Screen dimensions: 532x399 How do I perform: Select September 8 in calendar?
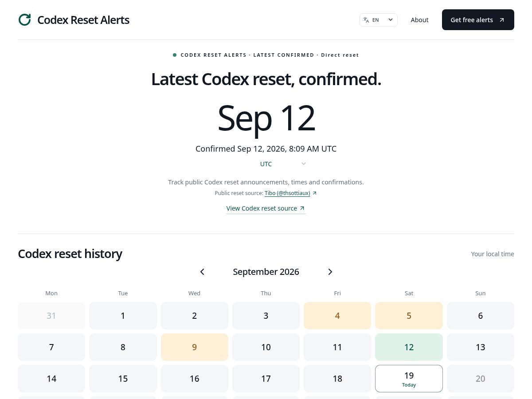[x=123, y=347]
